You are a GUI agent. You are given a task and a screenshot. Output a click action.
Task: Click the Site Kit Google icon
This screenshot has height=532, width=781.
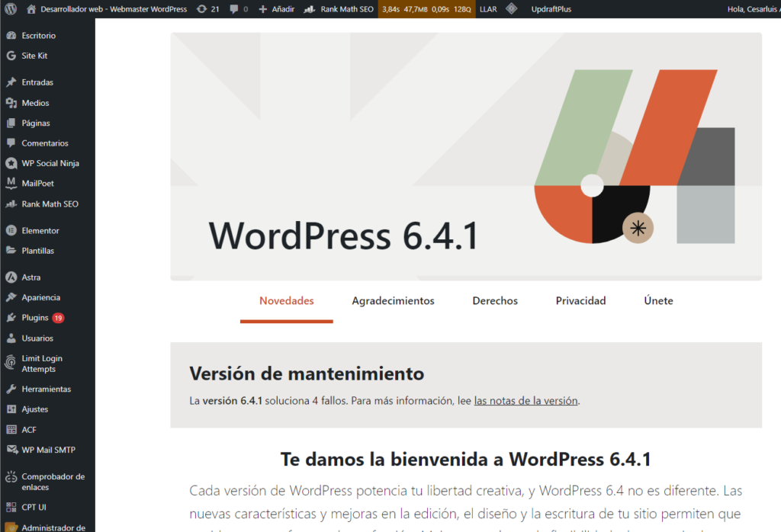click(11, 56)
